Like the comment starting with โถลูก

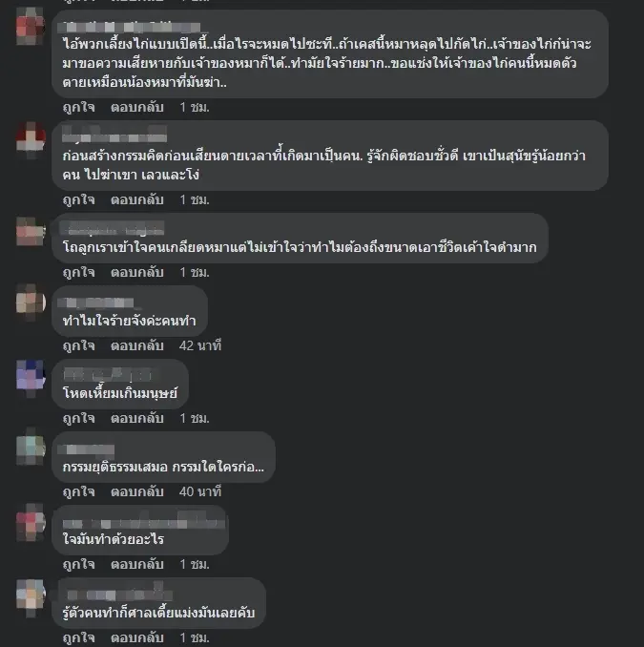pyautogui.click(x=79, y=273)
